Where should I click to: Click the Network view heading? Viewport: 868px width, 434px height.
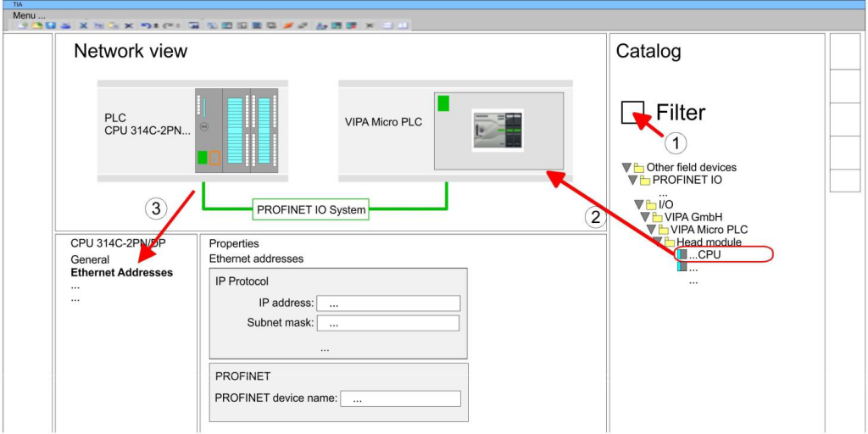coord(131,52)
